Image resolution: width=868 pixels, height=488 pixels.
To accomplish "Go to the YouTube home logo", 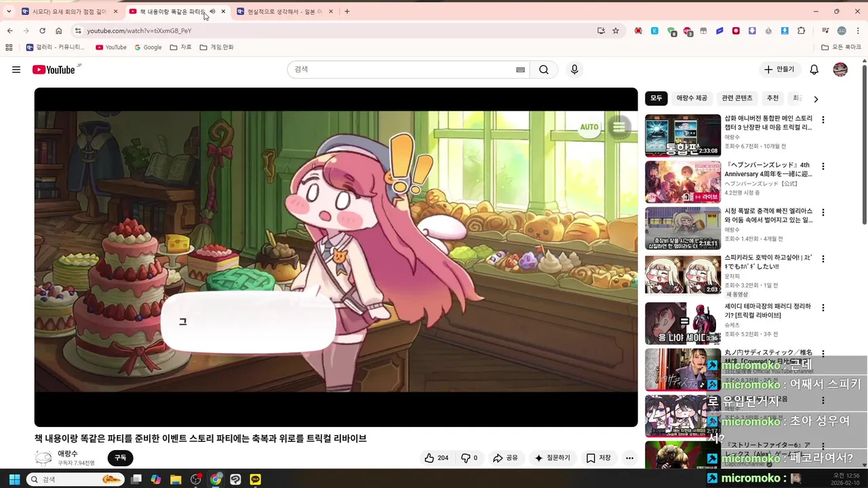I will 54,70.
